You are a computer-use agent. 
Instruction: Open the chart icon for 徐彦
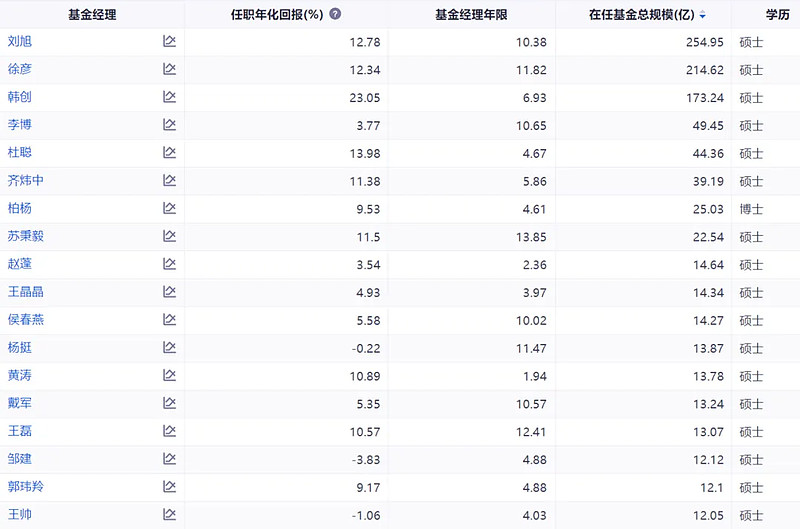[x=169, y=69]
